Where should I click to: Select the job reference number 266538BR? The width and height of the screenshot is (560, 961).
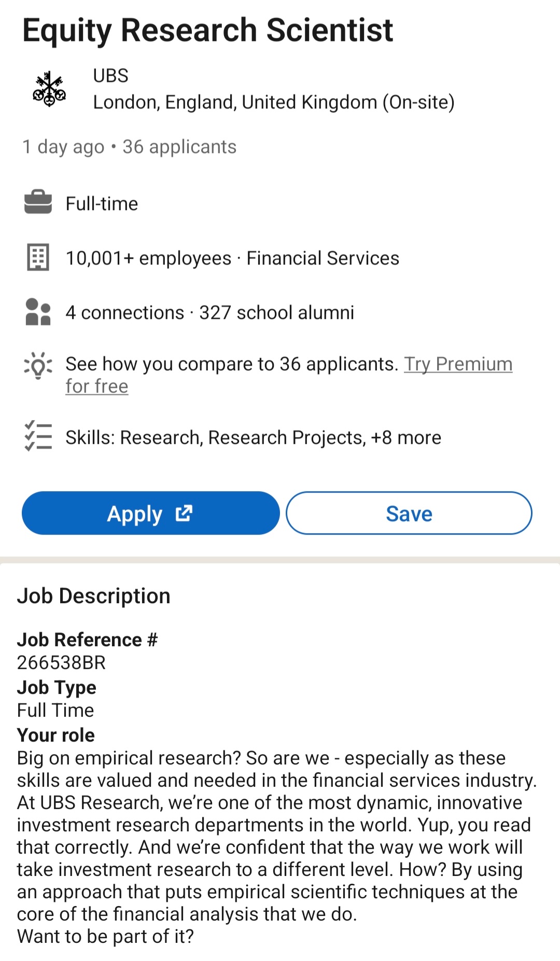[61, 662]
